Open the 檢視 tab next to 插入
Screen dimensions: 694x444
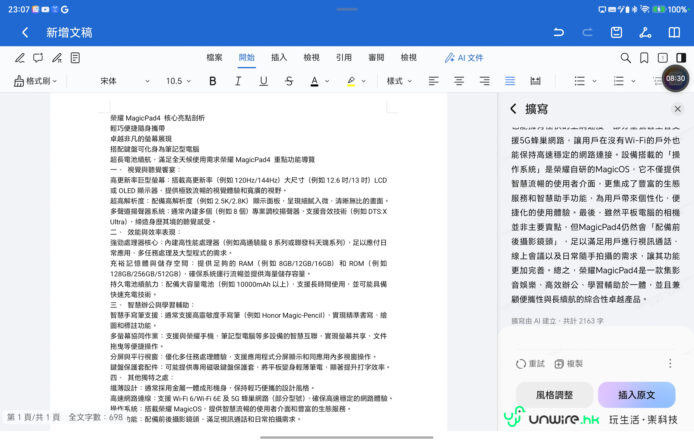point(311,58)
